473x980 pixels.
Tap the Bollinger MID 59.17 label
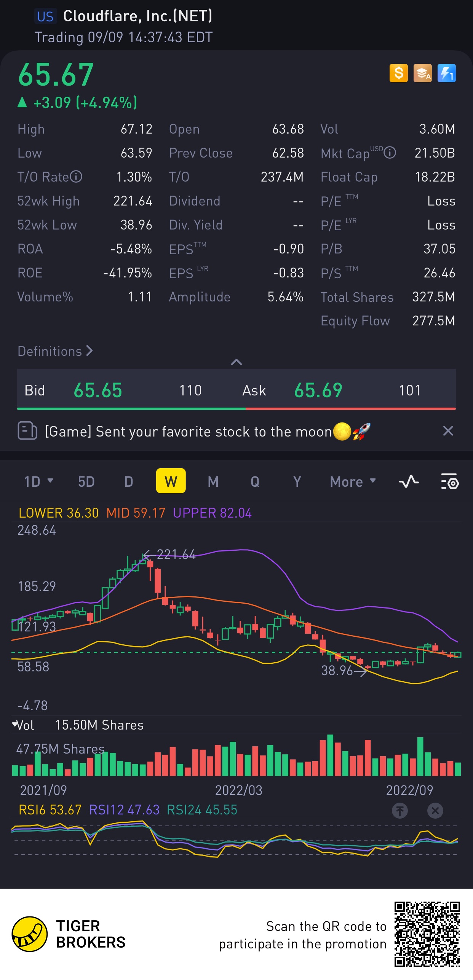136,513
